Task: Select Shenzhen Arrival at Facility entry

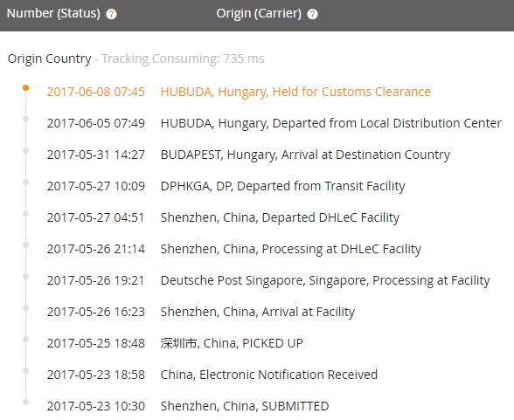Action: coord(201,312)
